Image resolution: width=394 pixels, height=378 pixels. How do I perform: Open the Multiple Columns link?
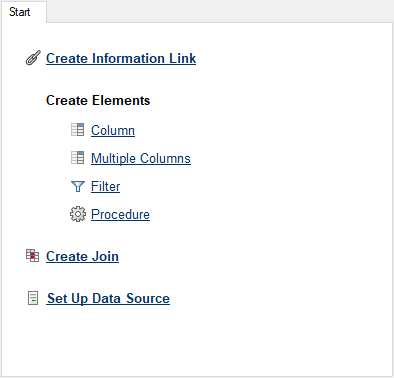(x=141, y=158)
